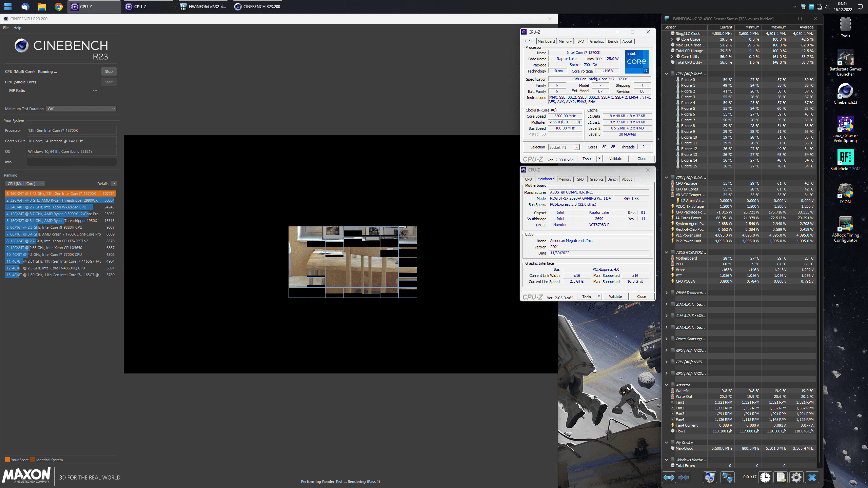
Task: Select ranking row Intel Xeon W-3265M
Action: [x=61, y=207]
